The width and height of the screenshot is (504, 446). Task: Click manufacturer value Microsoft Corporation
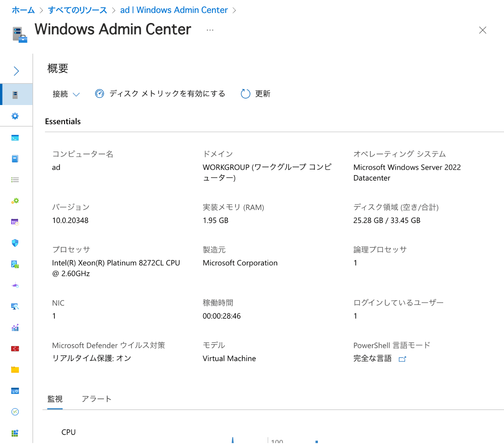tap(240, 263)
